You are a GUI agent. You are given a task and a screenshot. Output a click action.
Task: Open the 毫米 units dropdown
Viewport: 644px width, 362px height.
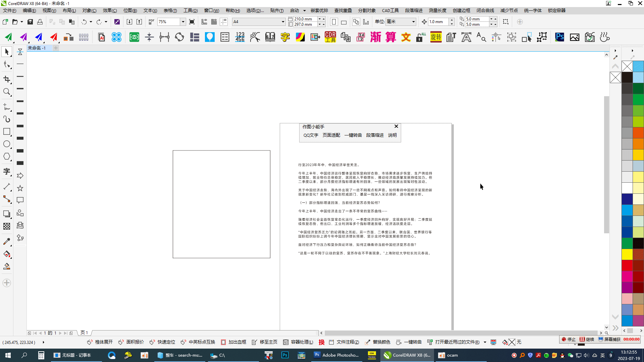click(x=413, y=22)
